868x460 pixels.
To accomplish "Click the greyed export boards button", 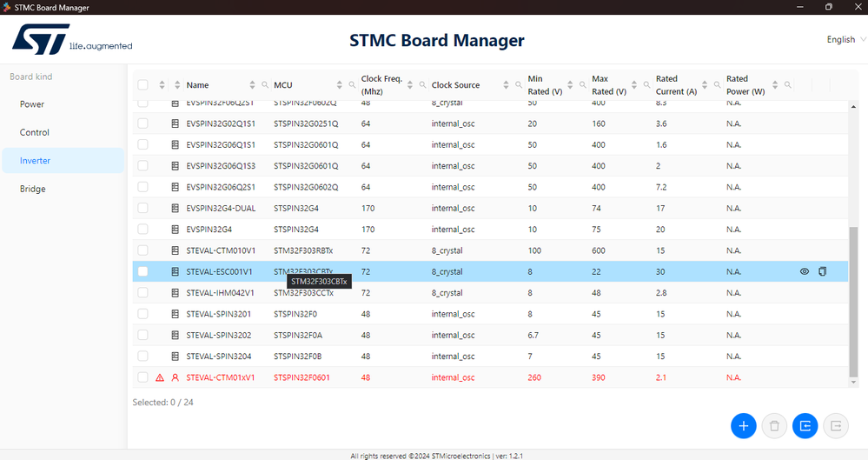I will [836, 425].
